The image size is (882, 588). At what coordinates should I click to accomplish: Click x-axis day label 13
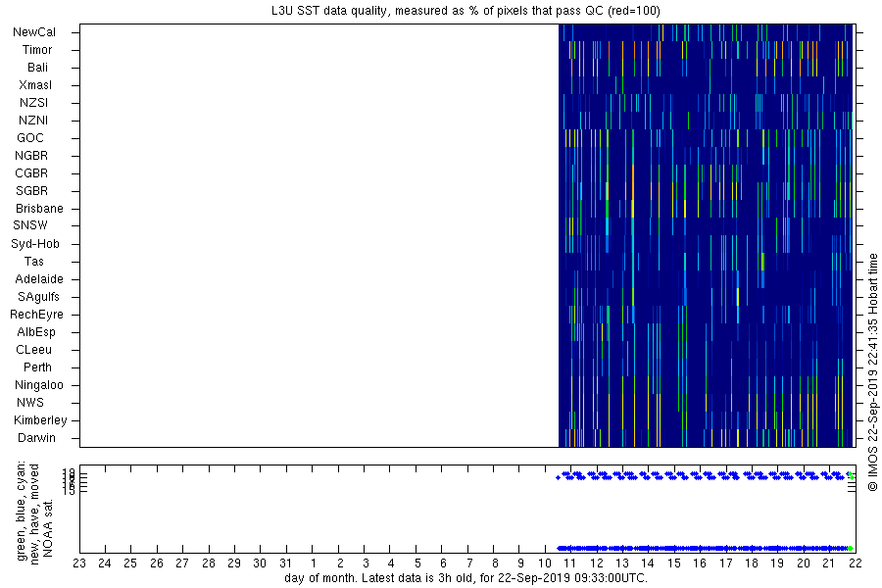(622, 563)
